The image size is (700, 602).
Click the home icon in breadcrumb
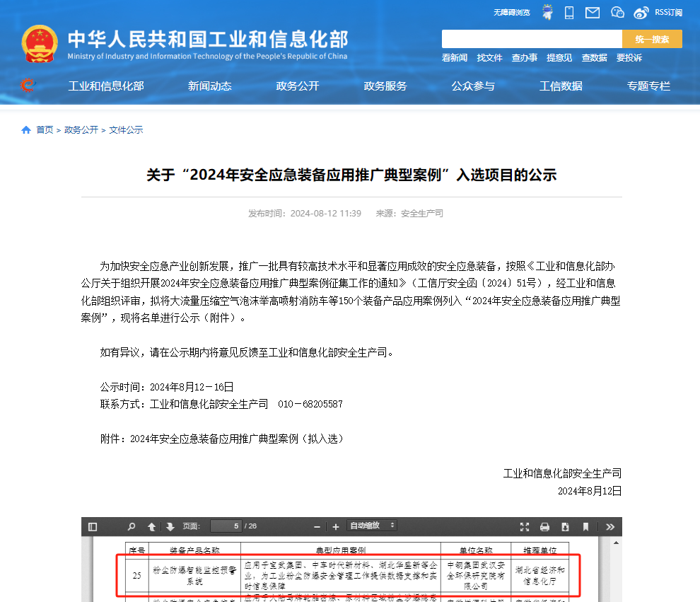[26, 130]
